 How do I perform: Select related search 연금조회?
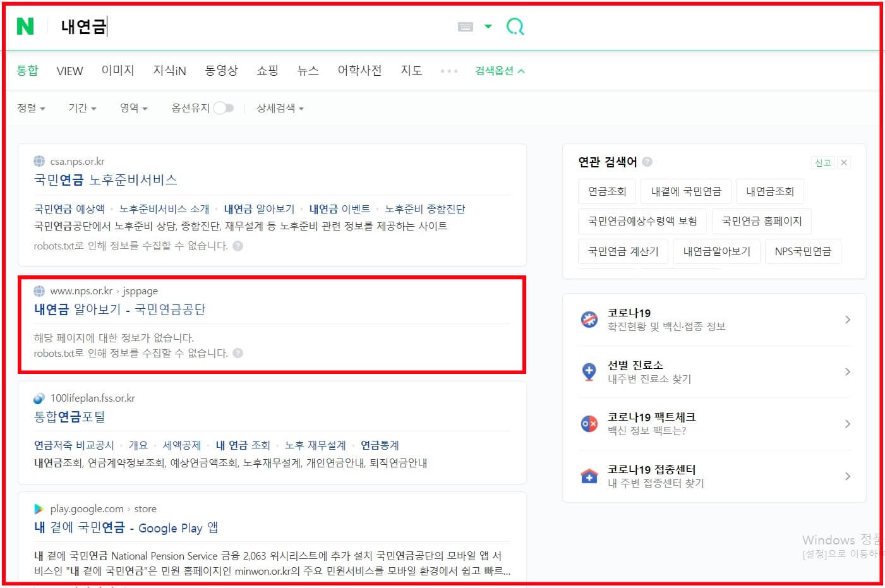tap(607, 191)
